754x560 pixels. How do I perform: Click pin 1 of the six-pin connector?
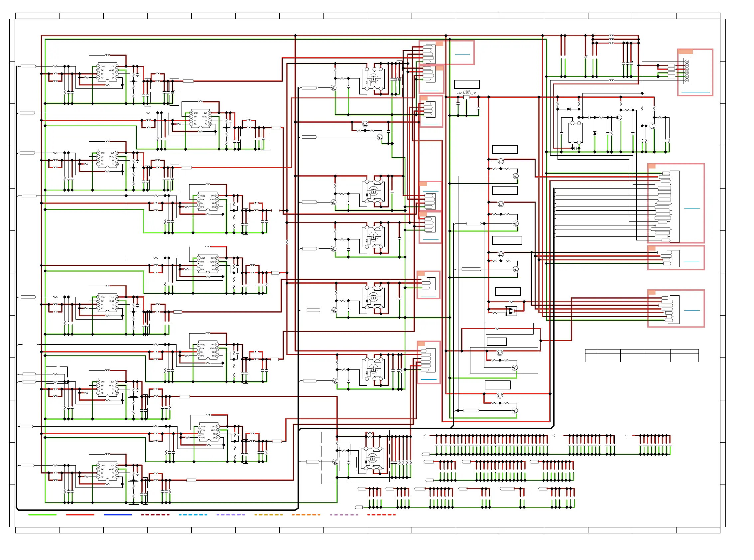pos(687,80)
